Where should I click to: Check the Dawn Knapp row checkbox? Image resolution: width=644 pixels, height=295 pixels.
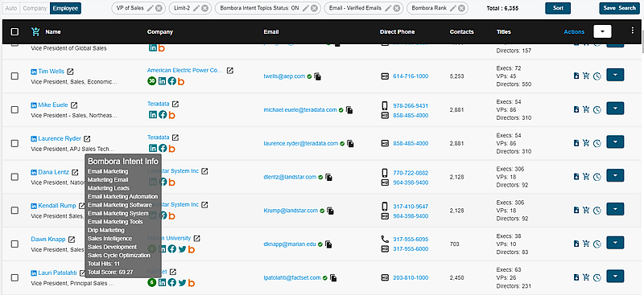14,244
